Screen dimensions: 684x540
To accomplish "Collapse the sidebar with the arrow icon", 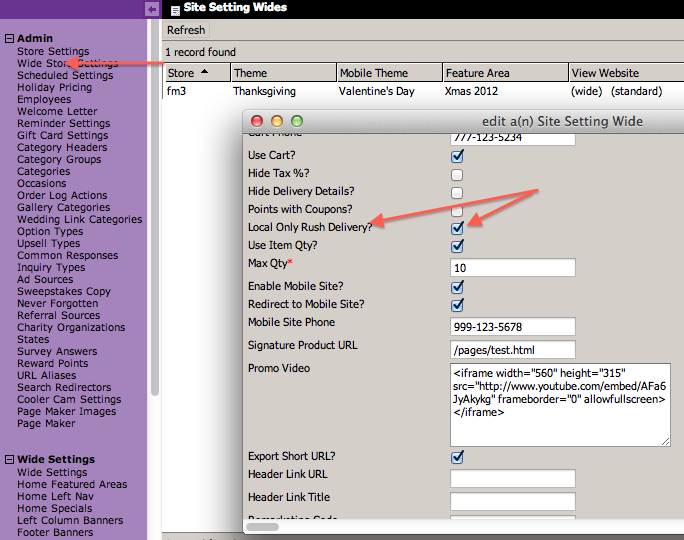I will pyautogui.click(x=152, y=9).
